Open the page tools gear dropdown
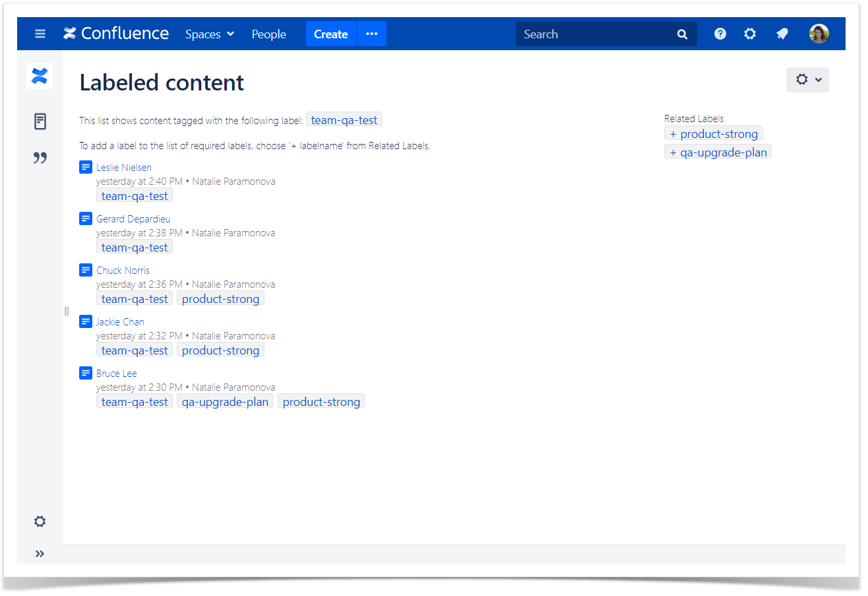The height and width of the screenshot is (596, 868). [807, 79]
